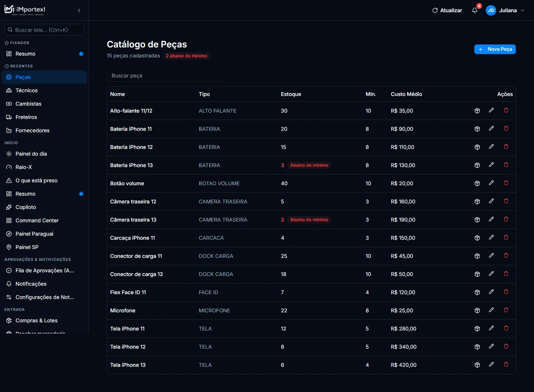The height and width of the screenshot is (392, 534).
Task: Click box icon for Conector de carga 12
Action: click(x=477, y=274)
